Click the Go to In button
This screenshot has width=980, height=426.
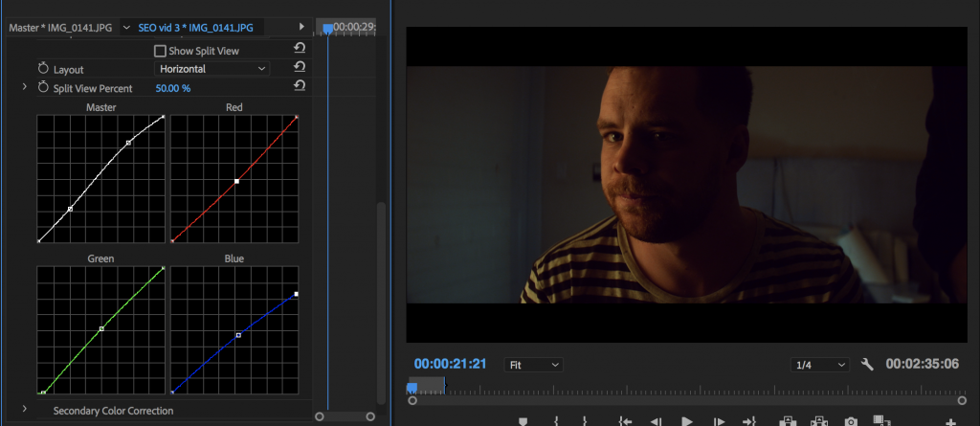click(625, 421)
